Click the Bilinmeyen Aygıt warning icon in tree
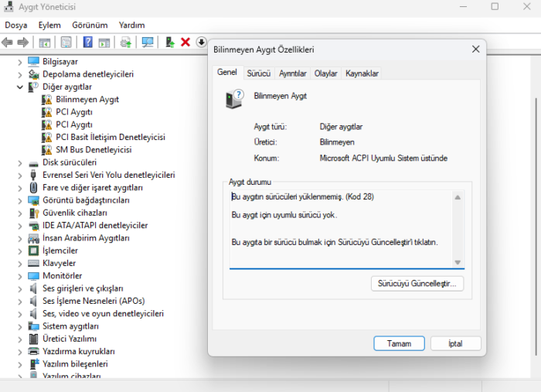Image resolution: width=541 pixels, height=392 pixels. pyautogui.click(x=46, y=100)
